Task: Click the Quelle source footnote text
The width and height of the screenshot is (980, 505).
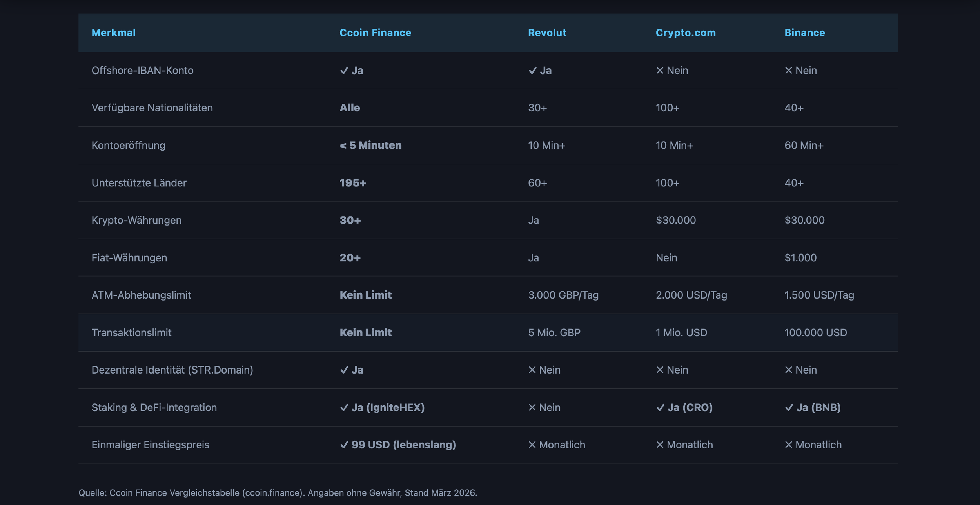Action: pyautogui.click(x=278, y=493)
